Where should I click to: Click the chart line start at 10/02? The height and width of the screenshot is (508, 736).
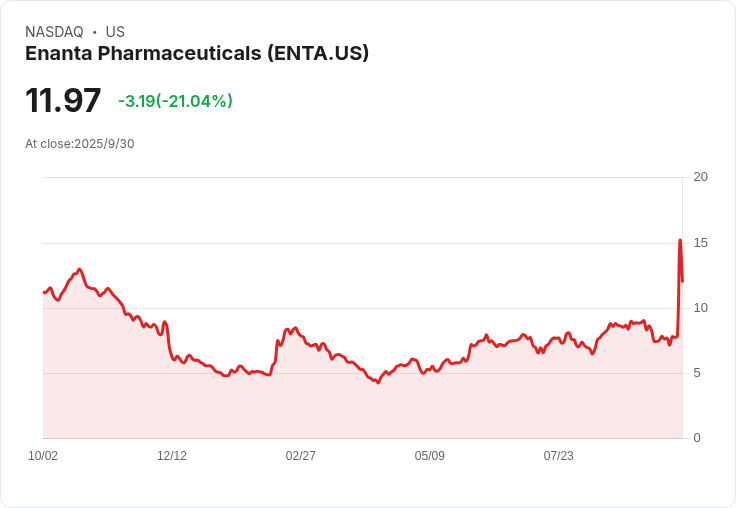pyautogui.click(x=44, y=292)
